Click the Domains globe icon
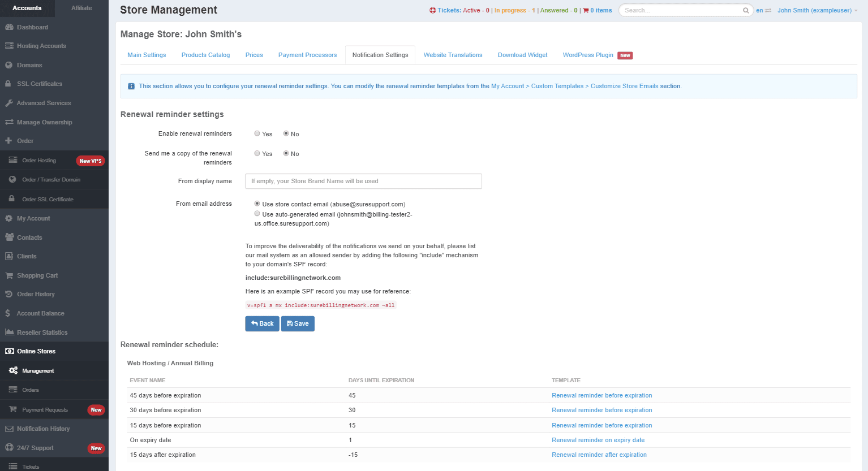 pos(9,65)
